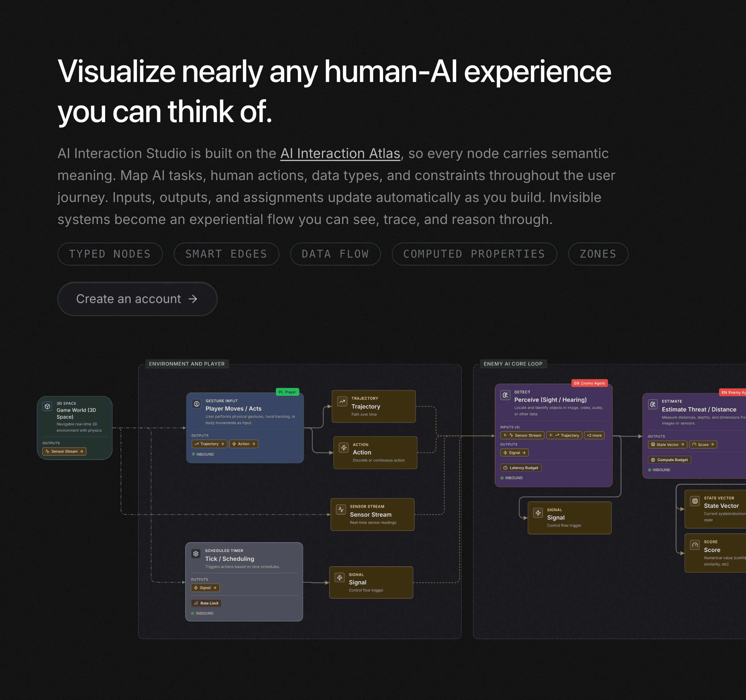746x700 pixels.
Task: Expand the +2 more inputs on Perceive node
Action: pyautogui.click(x=595, y=435)
